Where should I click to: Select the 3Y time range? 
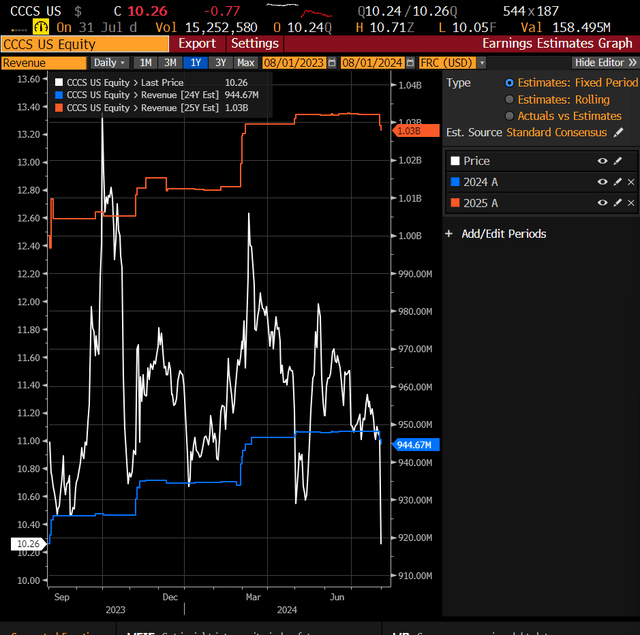[x=220, y=63]
